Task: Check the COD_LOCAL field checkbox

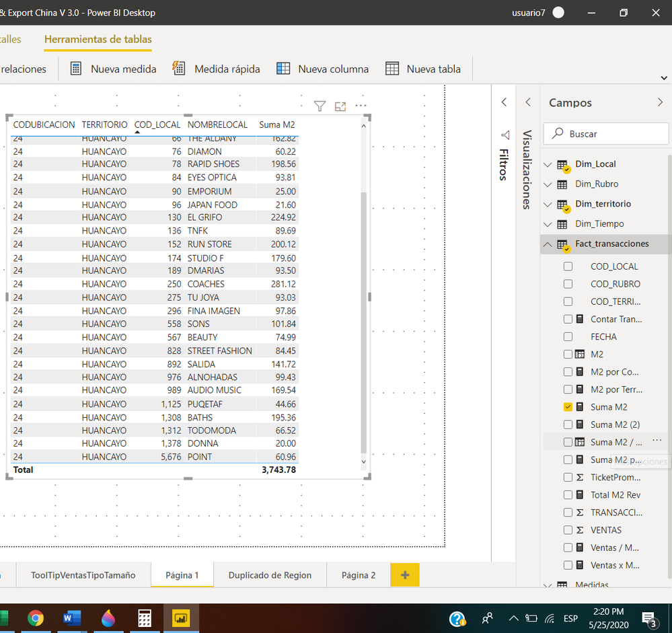Action: coord(568,266)
